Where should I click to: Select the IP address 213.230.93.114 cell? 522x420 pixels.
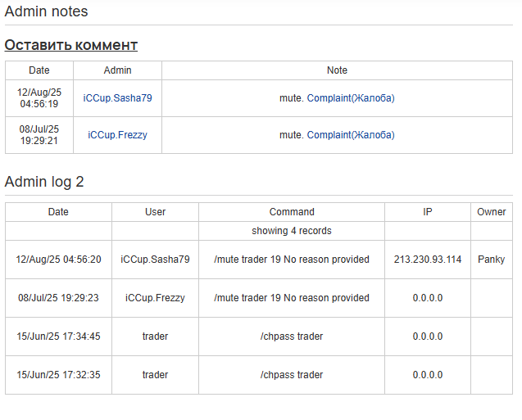point(428,260)
